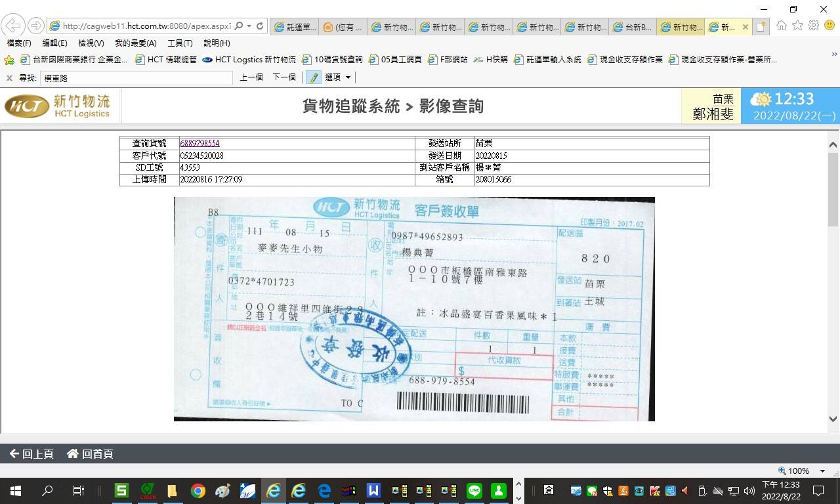Screen dimensions: 840x504
Task: Open HCT 情報總管 bookmark
Action: coord(165,60)
